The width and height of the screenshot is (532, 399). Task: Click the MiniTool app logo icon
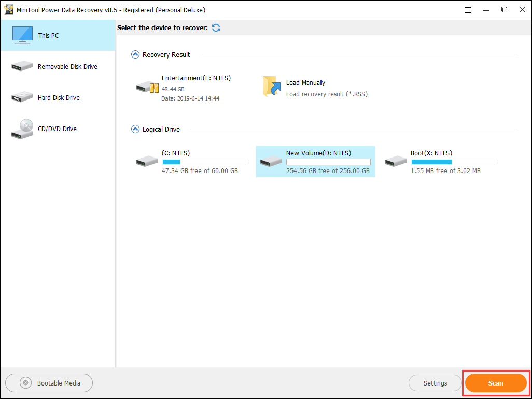coord(9,10)
